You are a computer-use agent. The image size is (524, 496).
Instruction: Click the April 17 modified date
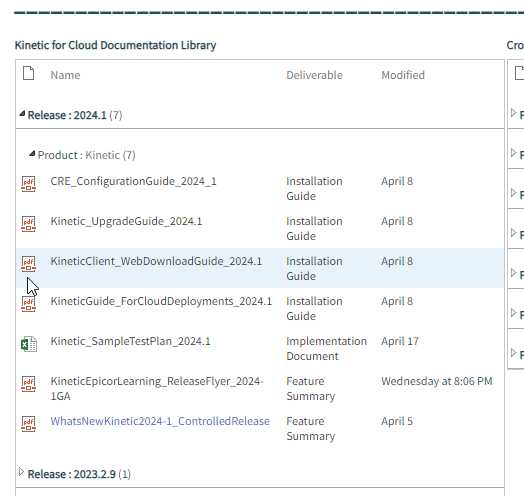point(400,341)
